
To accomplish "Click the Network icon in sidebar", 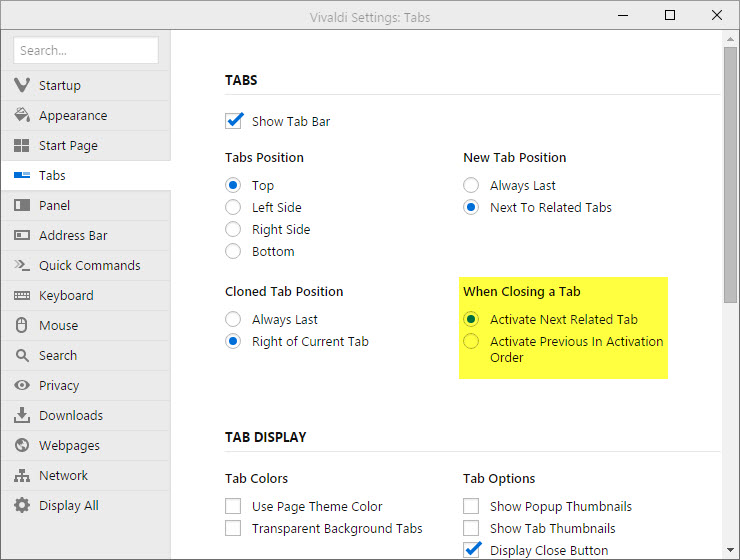I will 22,475.
